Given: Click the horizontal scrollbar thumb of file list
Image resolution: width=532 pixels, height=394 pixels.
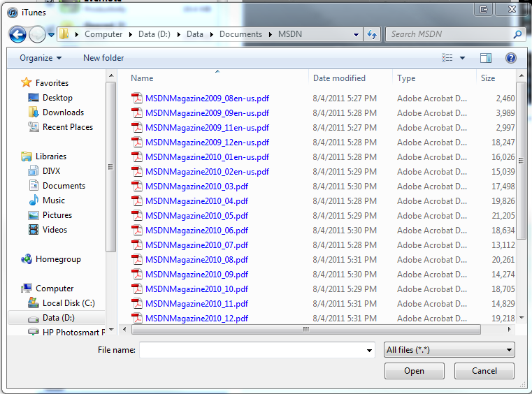Looking at the screenshot, I should pos(305,329).
